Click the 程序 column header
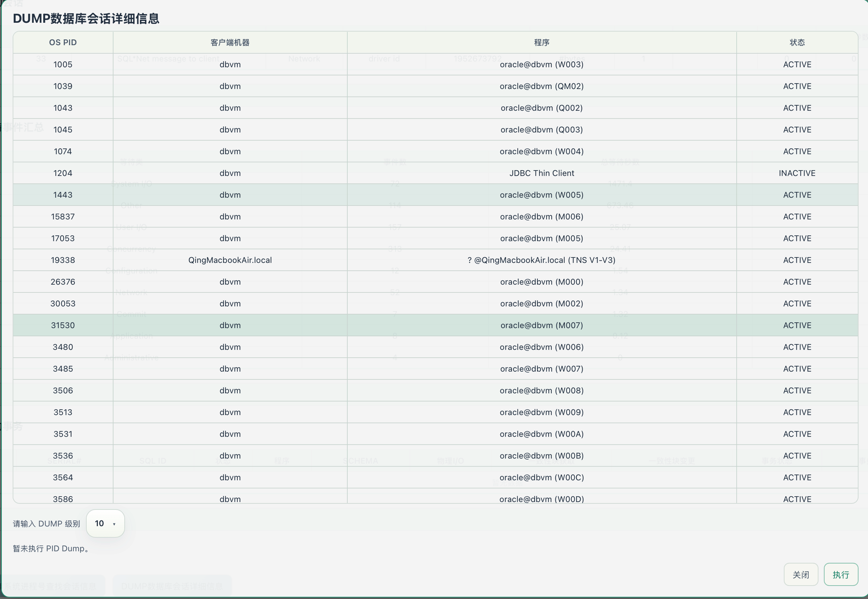868x599 pixels. [542, 42]
